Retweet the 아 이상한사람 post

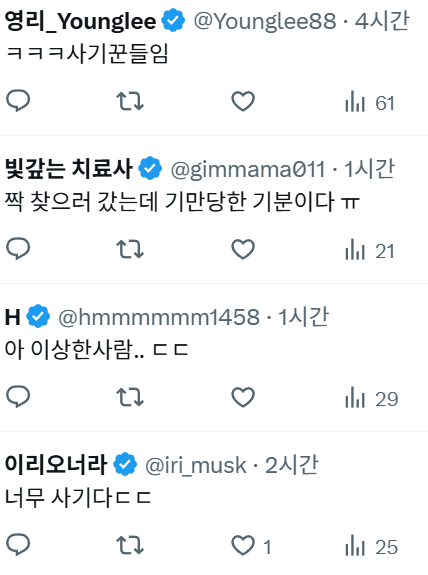(x=130, y=397)
